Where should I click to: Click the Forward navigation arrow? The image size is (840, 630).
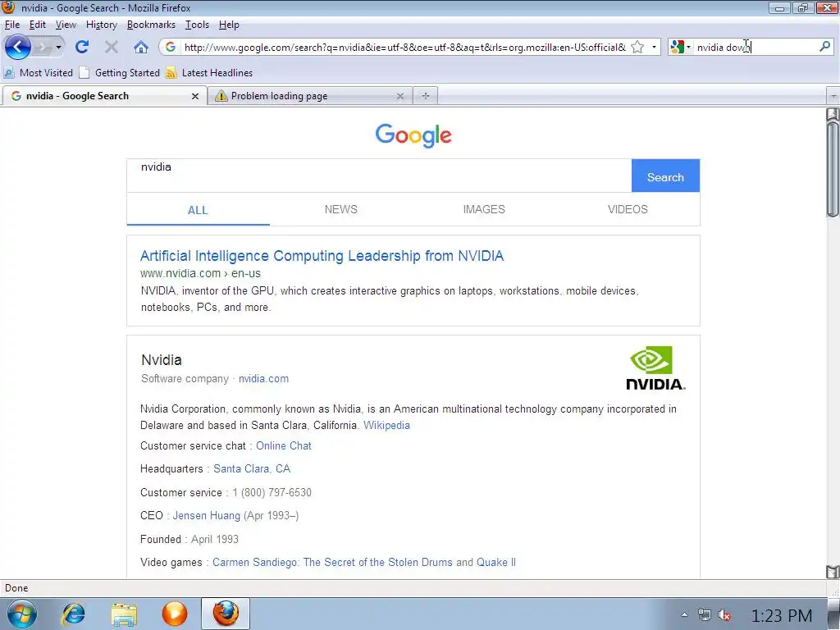43,47
